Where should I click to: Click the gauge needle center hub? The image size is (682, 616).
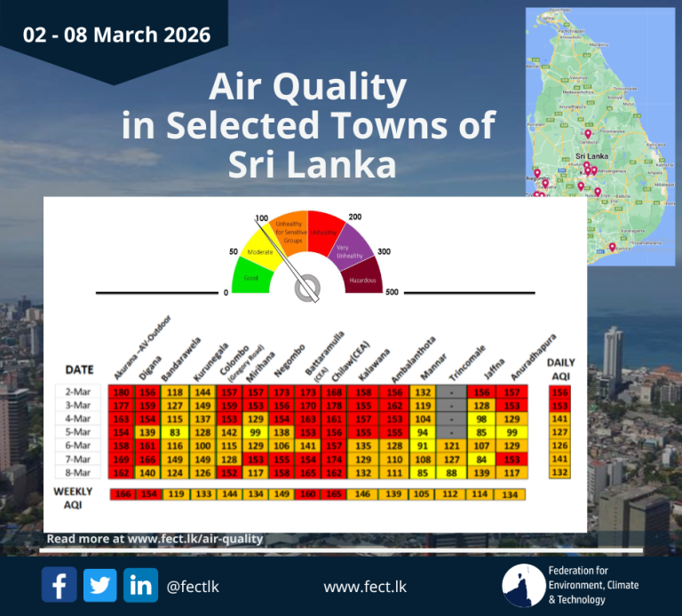point(308,288)
